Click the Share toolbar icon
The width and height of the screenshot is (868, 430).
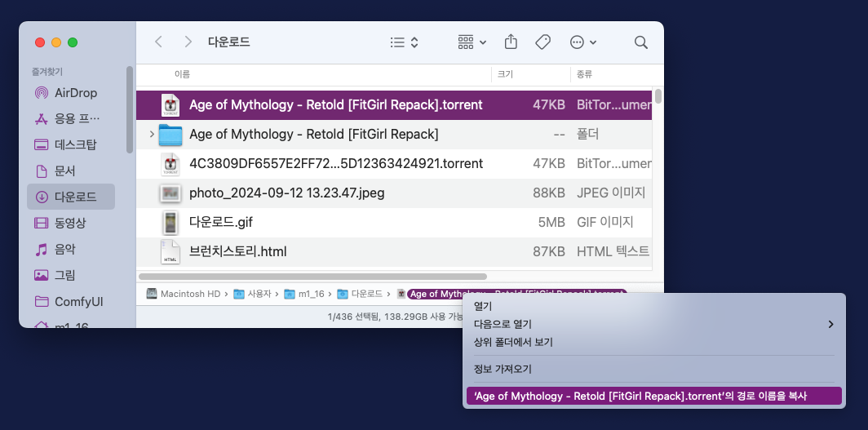(x=511, y=42)
